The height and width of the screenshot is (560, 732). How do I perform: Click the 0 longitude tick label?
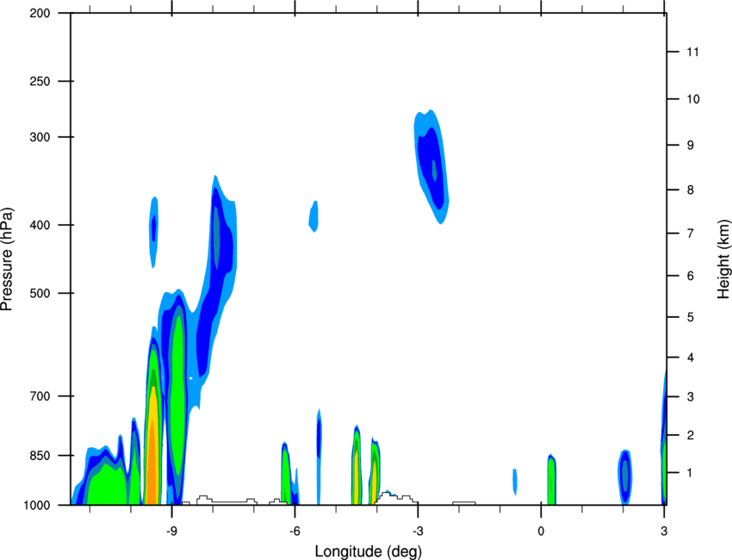[x=541, y=531]
